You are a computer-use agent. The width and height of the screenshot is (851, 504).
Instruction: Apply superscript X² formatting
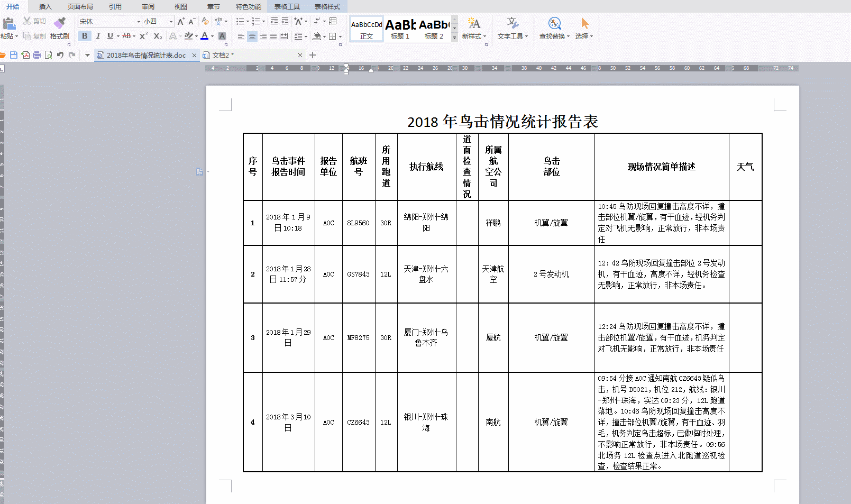click(143, 36)
